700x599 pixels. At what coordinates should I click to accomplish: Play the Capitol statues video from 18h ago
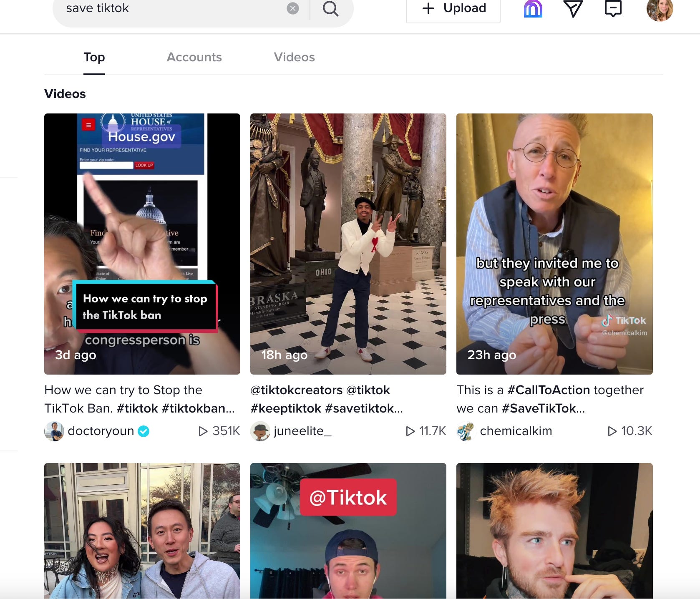click(x=348, y=244)
